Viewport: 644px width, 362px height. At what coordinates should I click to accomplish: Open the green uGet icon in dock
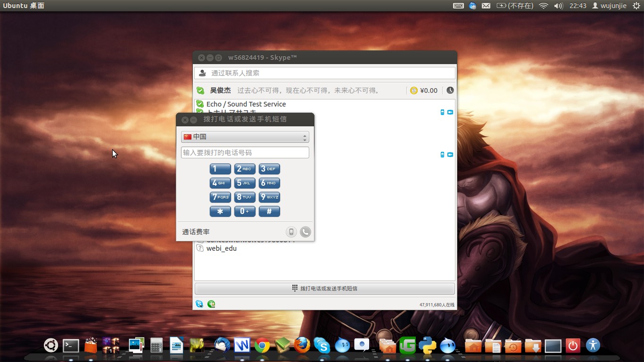407,346
